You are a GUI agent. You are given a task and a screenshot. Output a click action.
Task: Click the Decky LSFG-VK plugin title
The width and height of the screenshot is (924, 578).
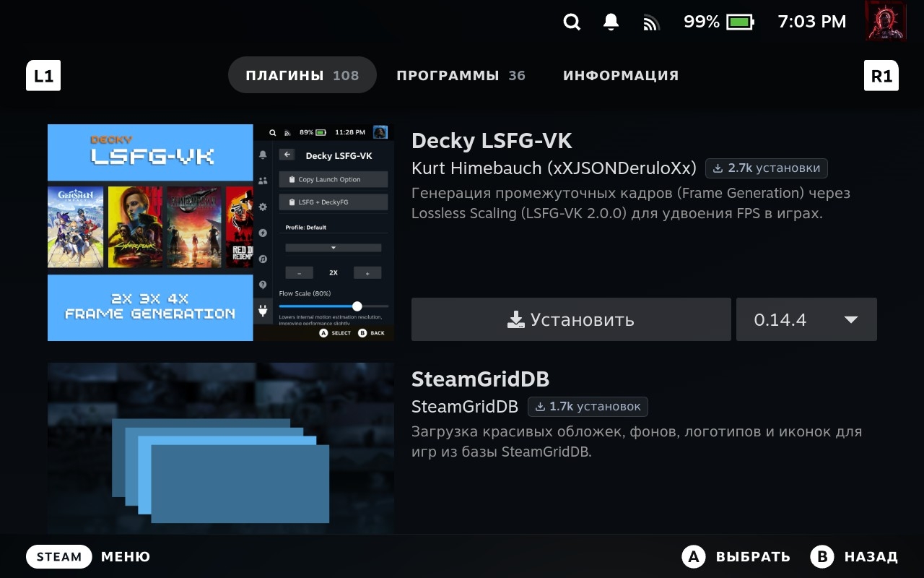(492, 140)
